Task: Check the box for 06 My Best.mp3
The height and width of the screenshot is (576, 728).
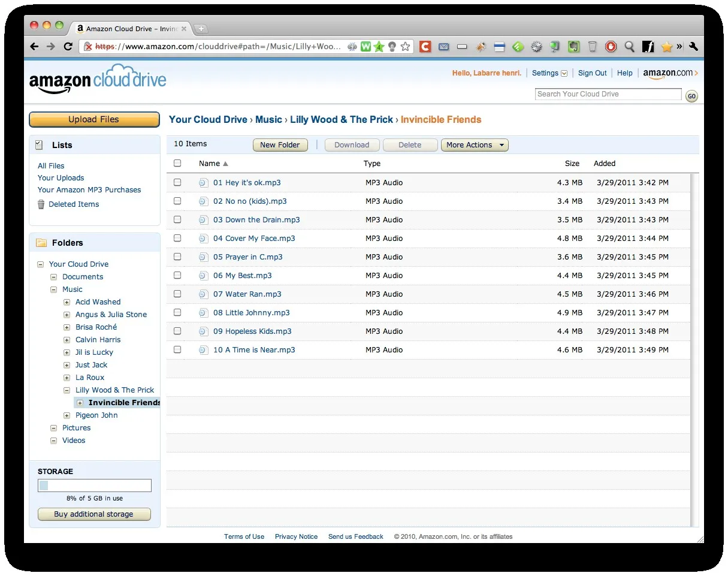Action: (177, 275)
